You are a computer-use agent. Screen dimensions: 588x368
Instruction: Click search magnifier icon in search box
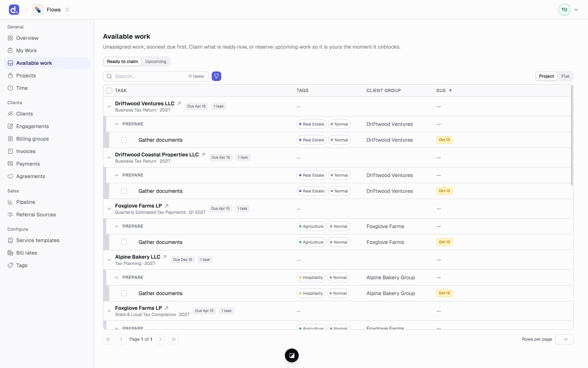coord(109,76)
